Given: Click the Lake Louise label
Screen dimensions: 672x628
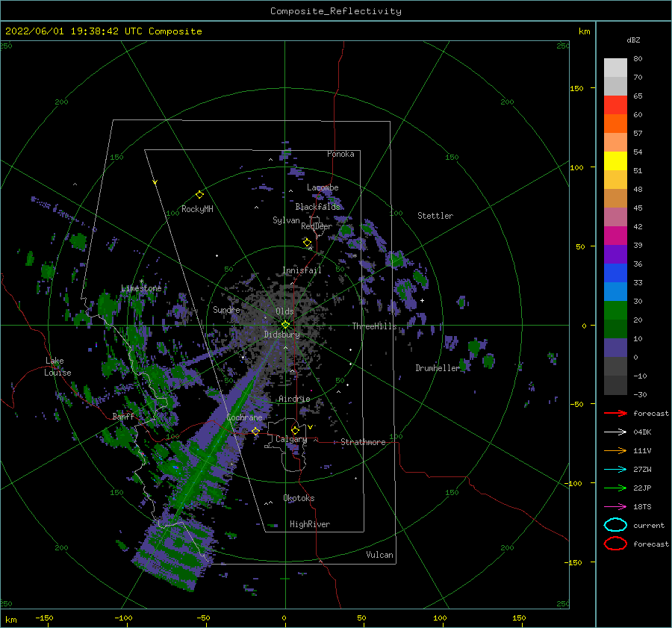Looking at the screenshot, I should [x=57, y=367].
